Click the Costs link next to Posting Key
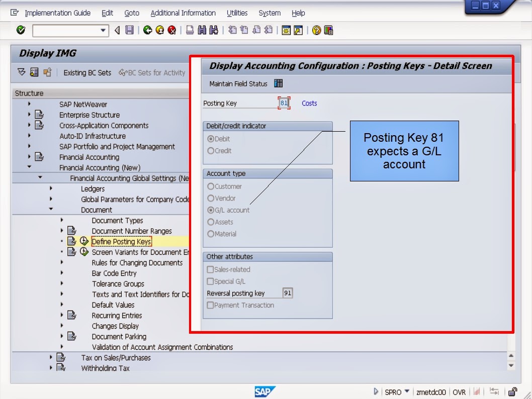The height and width of the screenshot is (399, 532). [309, 103]
